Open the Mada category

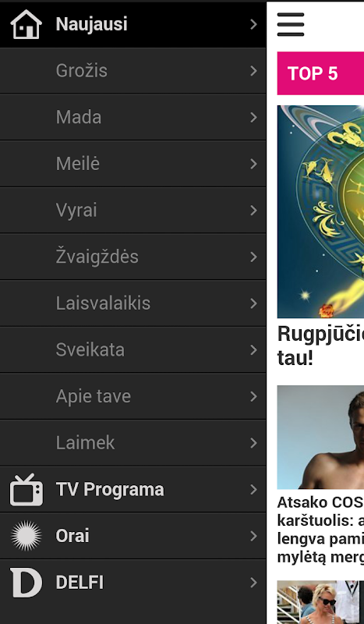(133, 118)
